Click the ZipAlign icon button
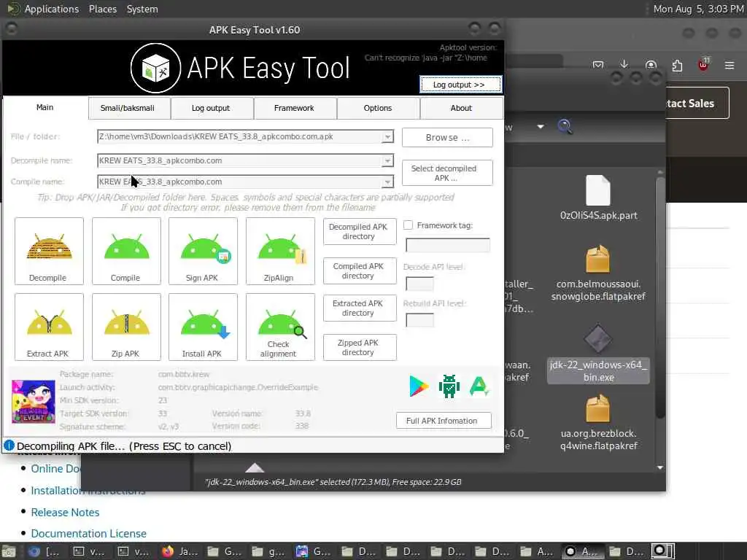 280,252
